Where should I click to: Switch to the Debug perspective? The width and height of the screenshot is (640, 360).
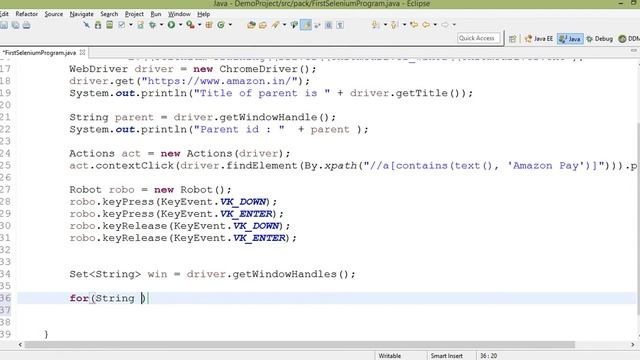[600, 39]
